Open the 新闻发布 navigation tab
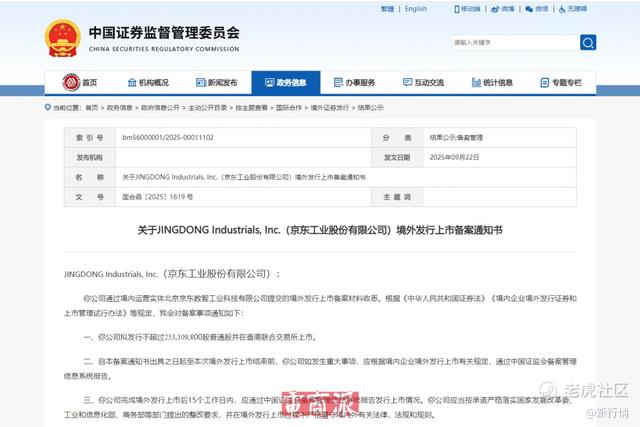 point(217,82)
